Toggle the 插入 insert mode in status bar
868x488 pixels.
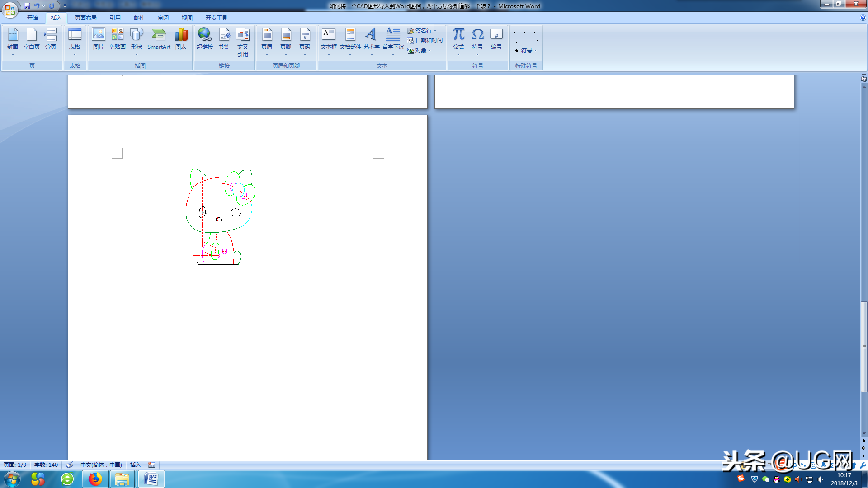pyautogui.click(x=135, y=465)
